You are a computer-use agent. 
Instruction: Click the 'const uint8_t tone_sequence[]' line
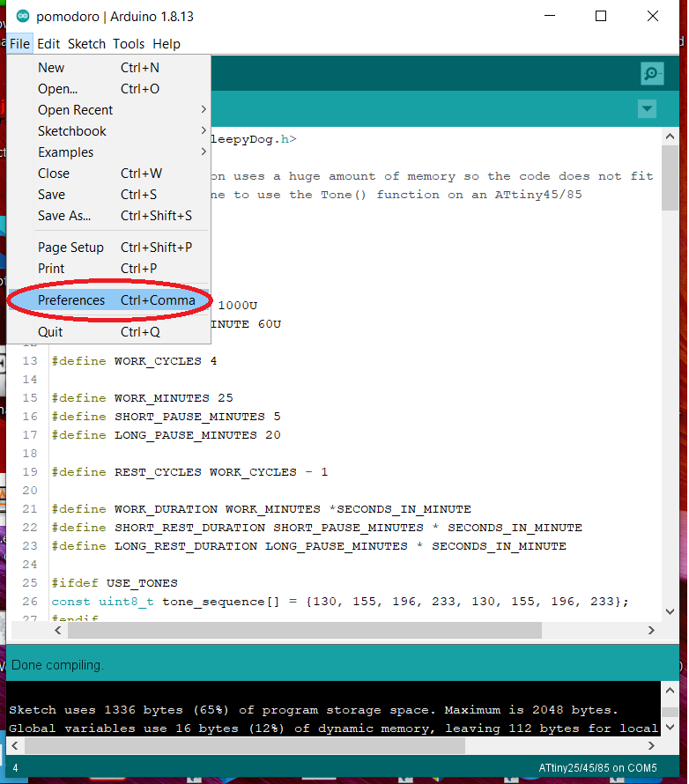(340, 602)
